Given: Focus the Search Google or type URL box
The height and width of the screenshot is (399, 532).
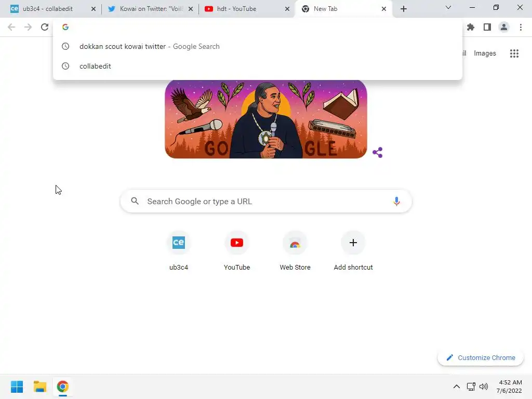Looking at the screenshot, I should click(x=266, y=201).
